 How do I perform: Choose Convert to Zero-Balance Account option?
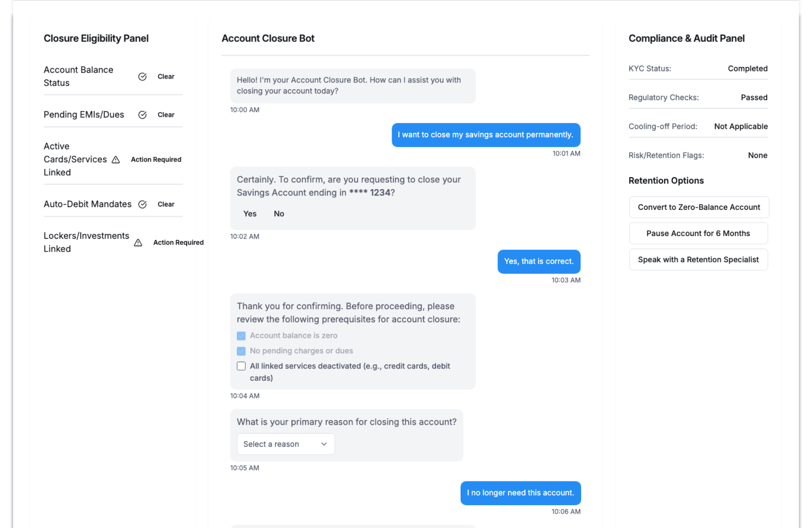coord(699,207)
